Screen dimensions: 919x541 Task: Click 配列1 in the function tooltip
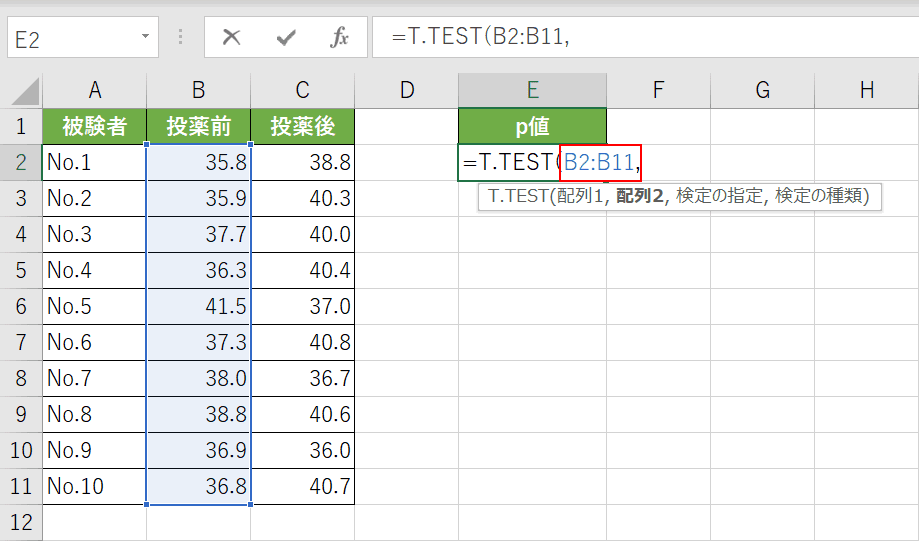tap(580, 196)
